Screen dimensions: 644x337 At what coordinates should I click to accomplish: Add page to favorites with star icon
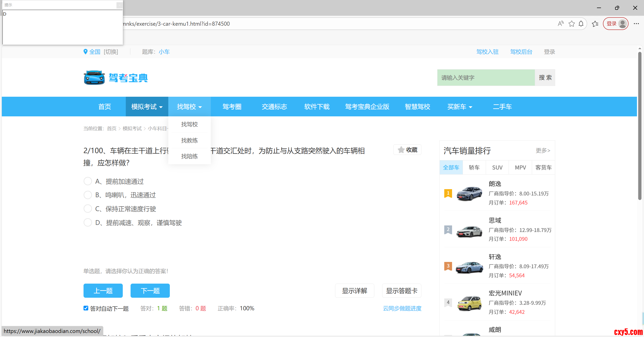click(572, 24)
